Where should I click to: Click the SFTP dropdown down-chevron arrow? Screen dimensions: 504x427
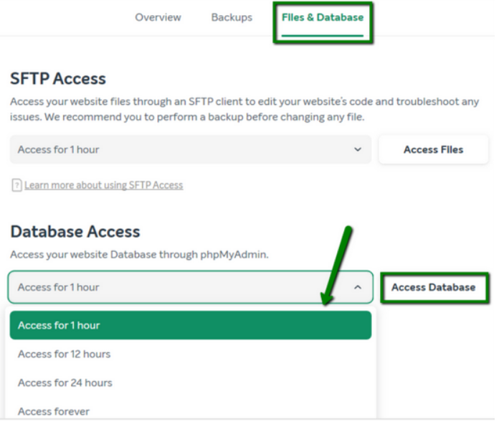coord(358,150)
